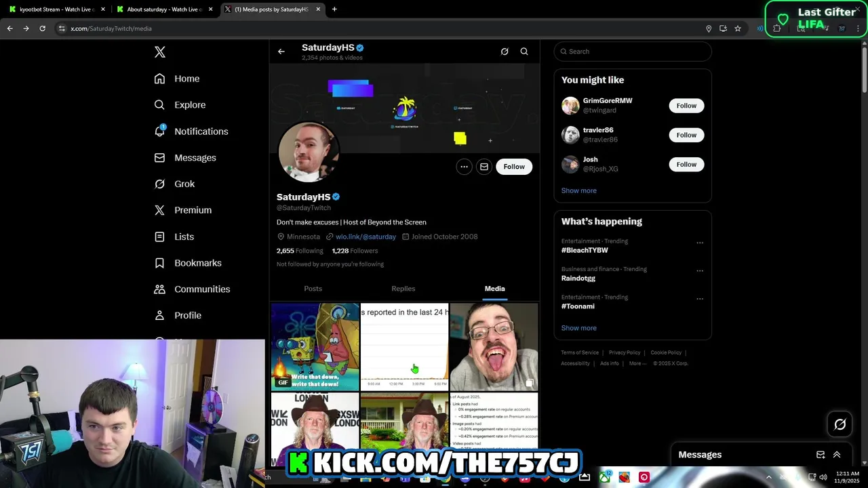Click the browser reload button
Viewport: 868px width, 488px height.
click(x=42, y=28)
